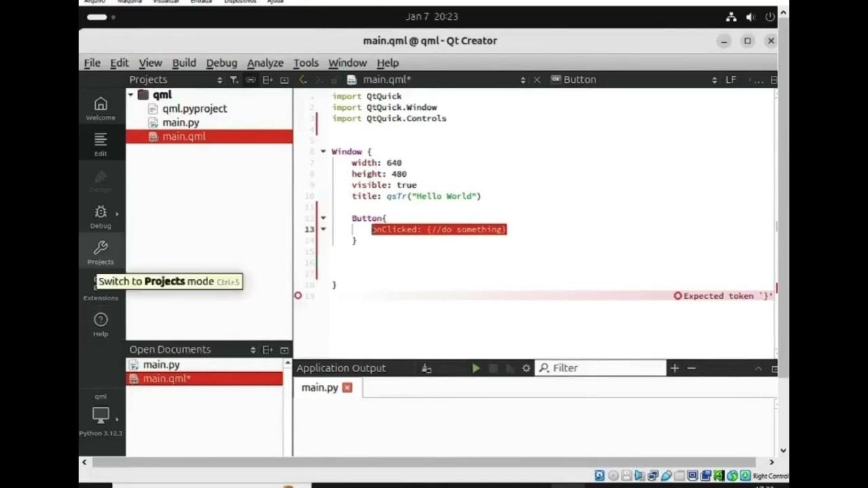Viewport: 868px width, 488px height.
Task: Collapse the qml project tree node
Action: click(130, 95)
